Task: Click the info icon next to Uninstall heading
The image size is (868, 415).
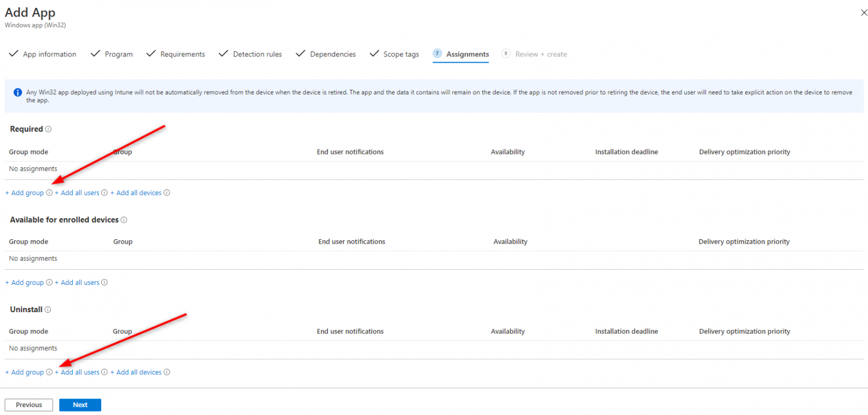Action: pos(48,309)
